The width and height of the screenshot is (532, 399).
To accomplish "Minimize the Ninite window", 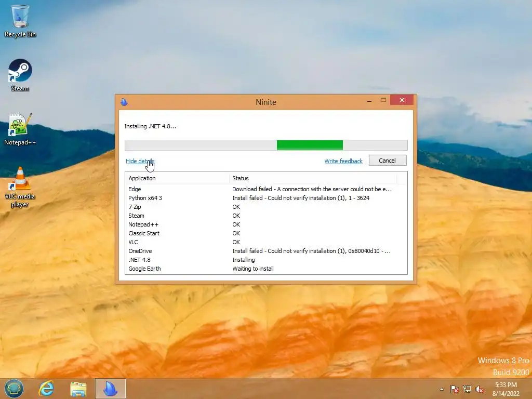I will [369, 100].
